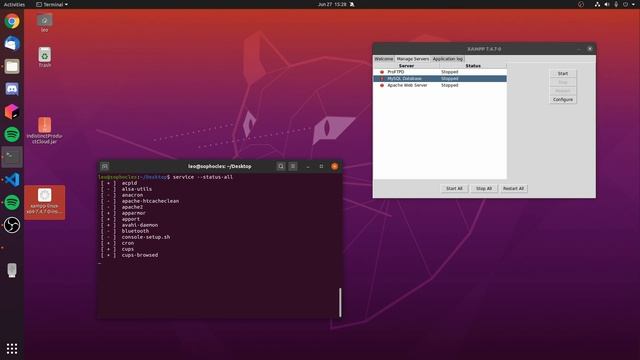Image resolution: width=640 pixels, height=360 pixels.
Task: Click the Restart All button
Action: point(513,189)
